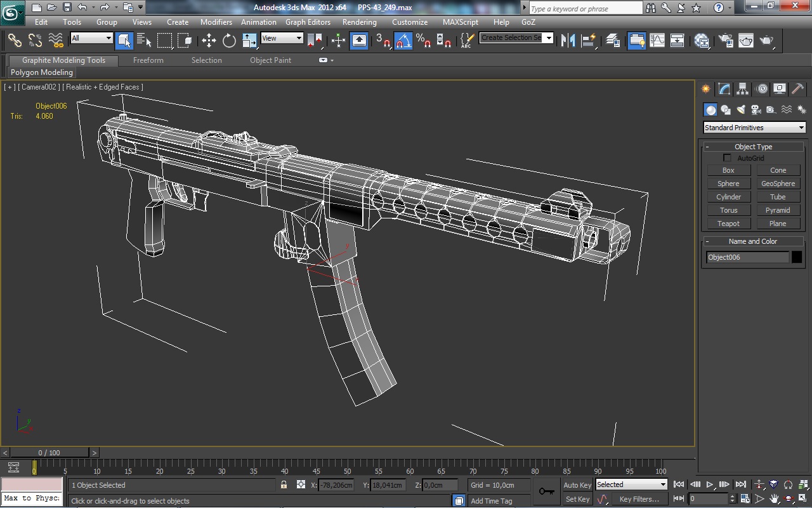Open the Modifiers menu

click(216, 22)
